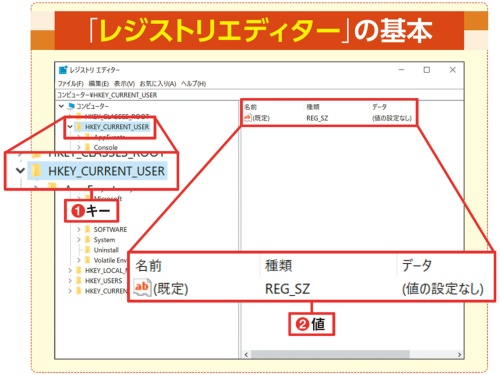Click the horizontal scrollbar left arrow

tap(246, 354)
